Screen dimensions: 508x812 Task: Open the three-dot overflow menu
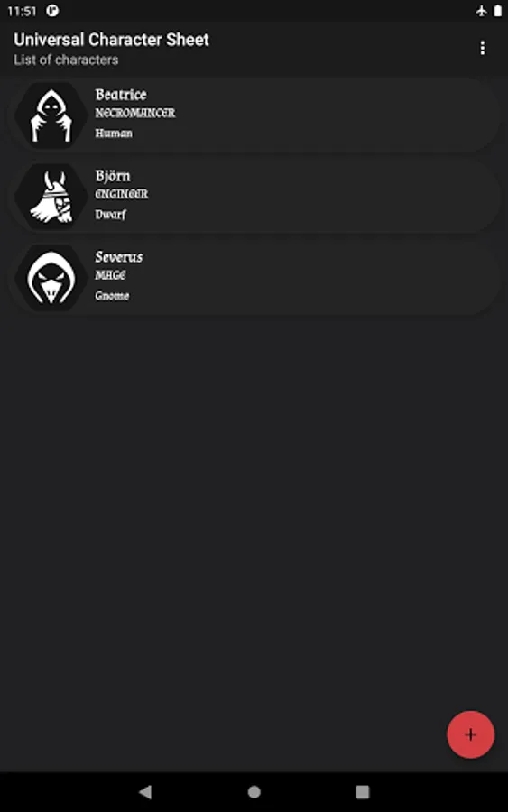(482, 48)
